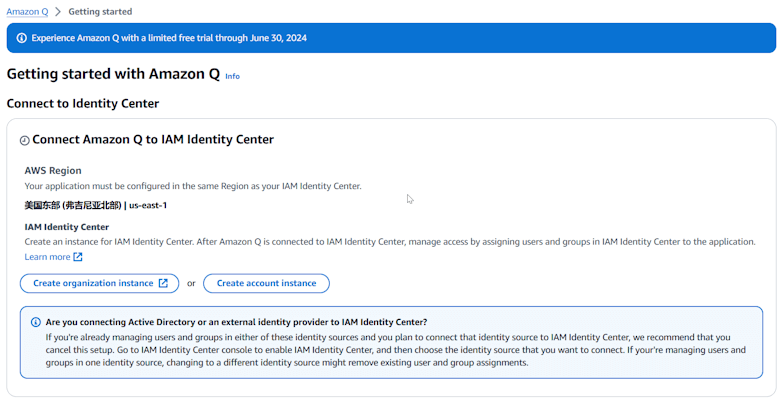This screenshot has width=780, height=400.
Task: Click Connect Amazon Q to IAM Identity Center title
Action: click(153, 140)
